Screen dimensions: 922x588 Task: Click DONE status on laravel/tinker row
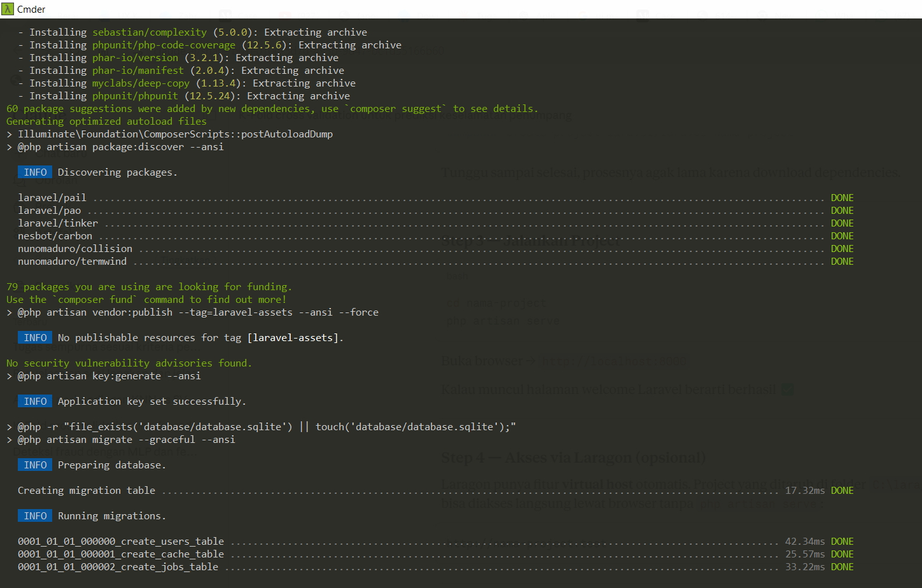(842, 223)
